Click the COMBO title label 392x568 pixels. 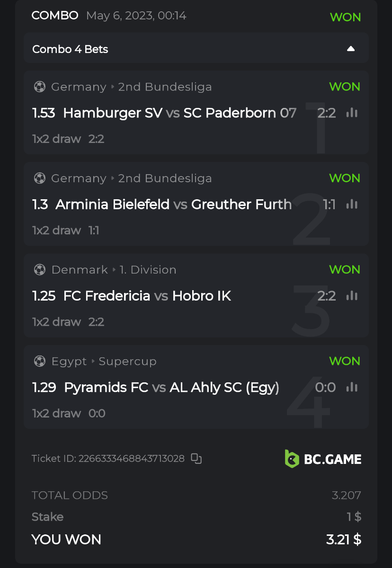pyautogui.click(x=55, y=16)
